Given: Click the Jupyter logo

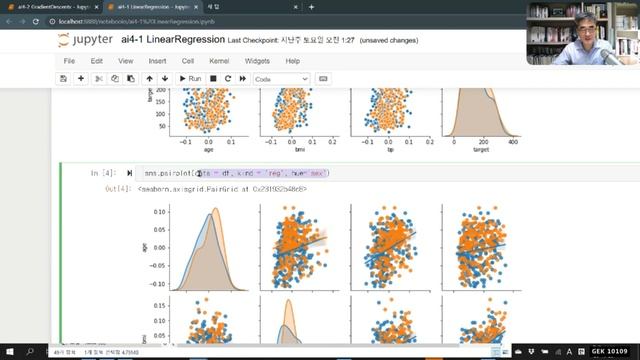Looking at the screenshot, I should coord(85,40).
